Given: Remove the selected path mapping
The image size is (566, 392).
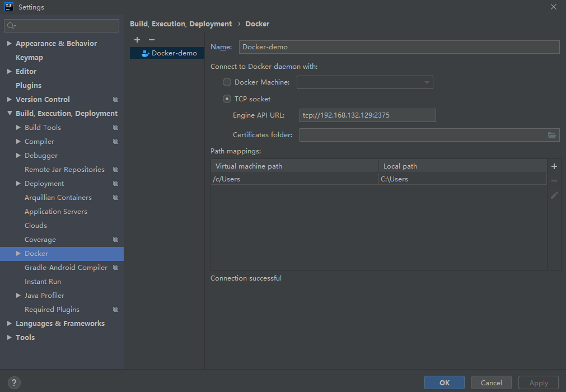Looking at the screenshot, I should [x=554, y=181].
